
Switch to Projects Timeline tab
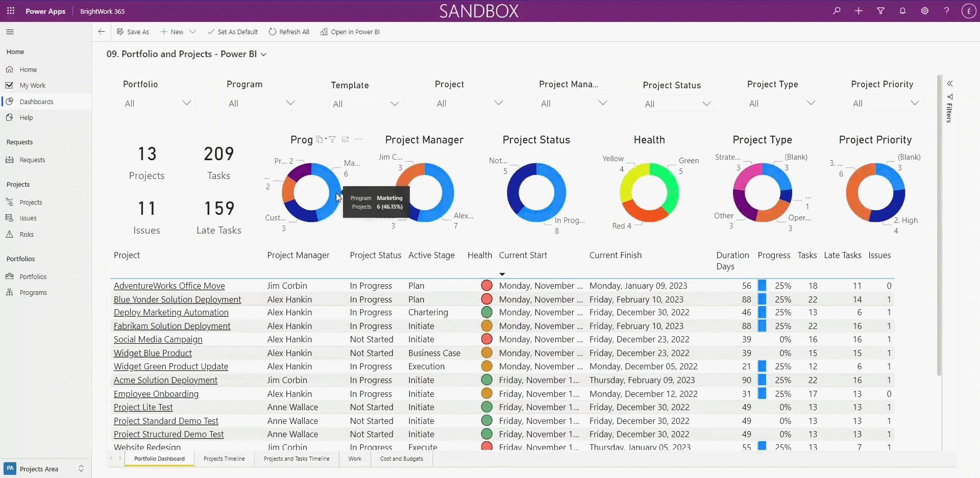224,459
